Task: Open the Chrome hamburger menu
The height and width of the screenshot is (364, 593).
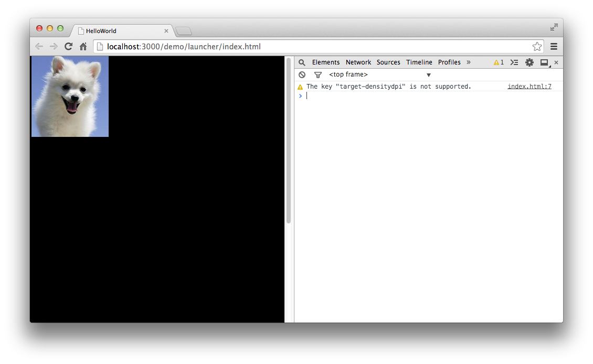Action: click(554, 47)
